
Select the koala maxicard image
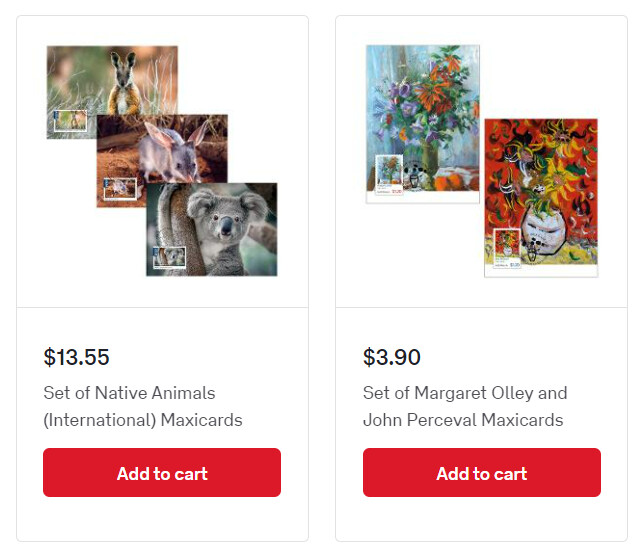[x=211, y=229]
